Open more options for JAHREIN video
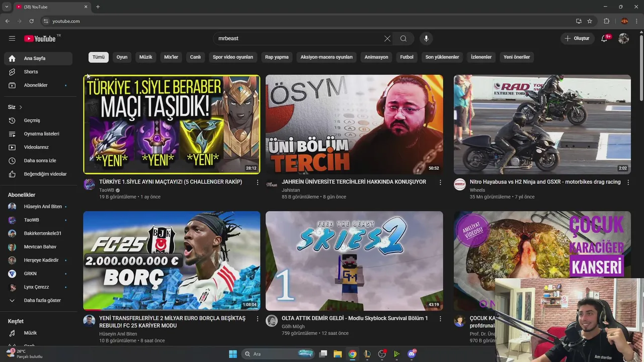The image size is (644, 362). 440,183
